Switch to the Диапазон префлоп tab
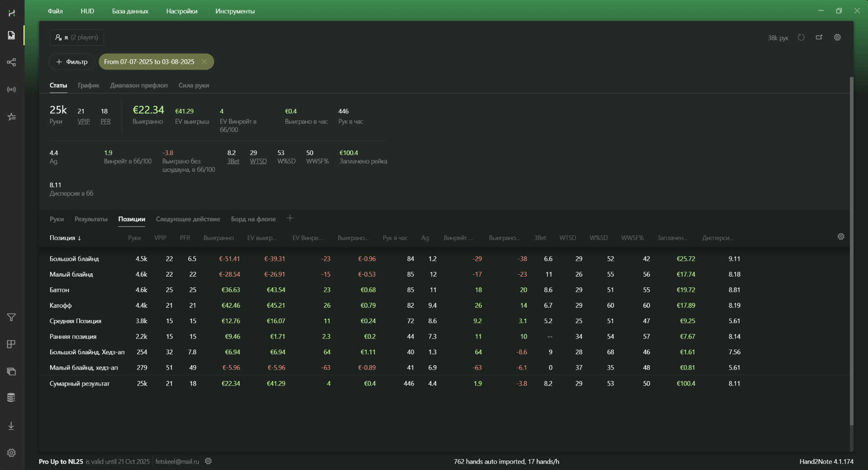 (139, 85)
